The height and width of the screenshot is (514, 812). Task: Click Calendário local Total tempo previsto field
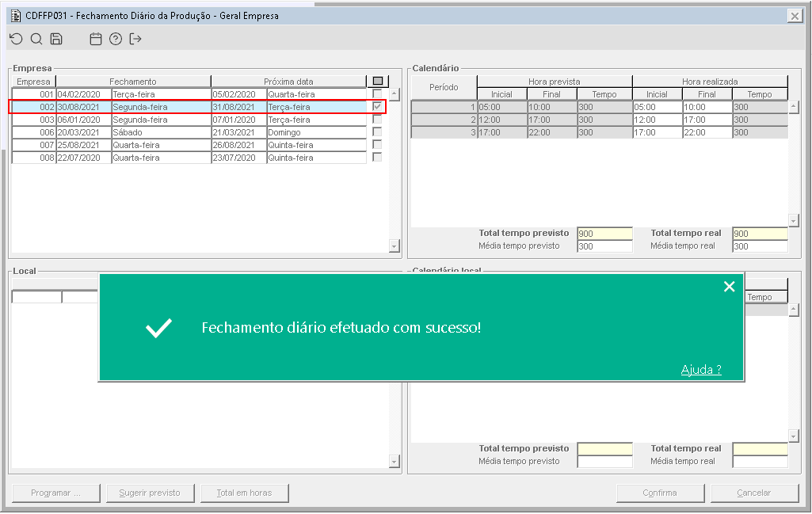605,449
